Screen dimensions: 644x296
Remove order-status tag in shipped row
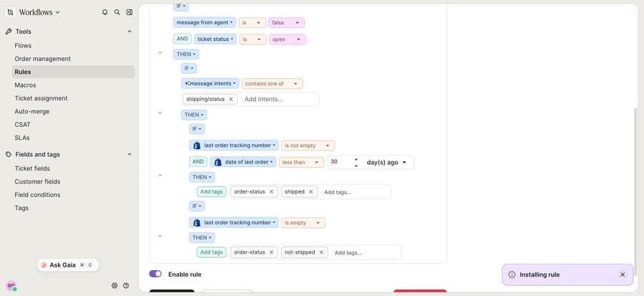271,191
